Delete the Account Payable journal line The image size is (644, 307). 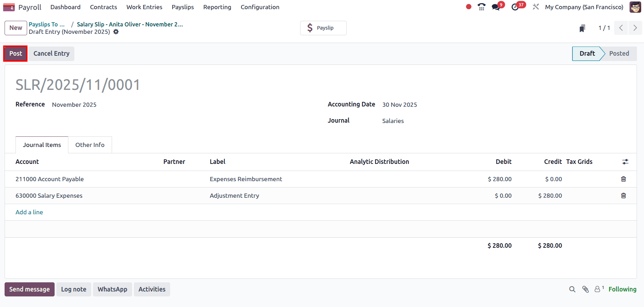pos(624,179)
